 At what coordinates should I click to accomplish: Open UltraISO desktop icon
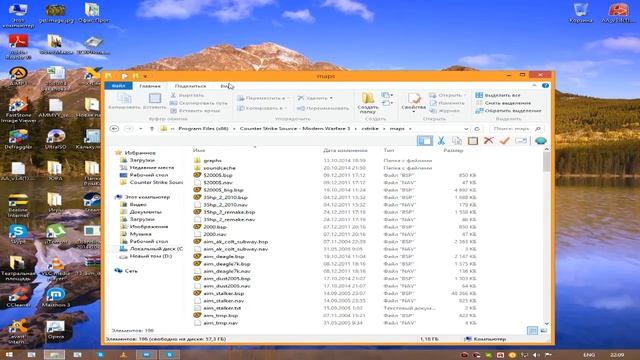[x=56, y=139]
